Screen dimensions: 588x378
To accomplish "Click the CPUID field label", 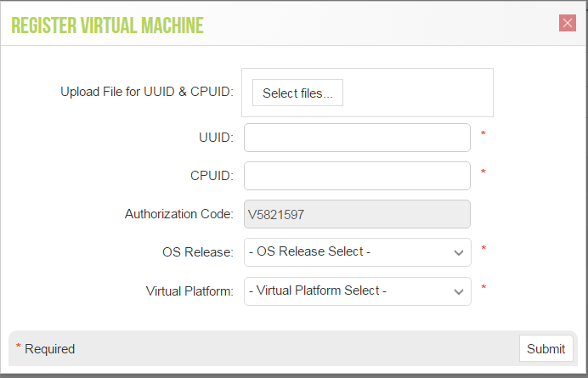I will (212, 176).
